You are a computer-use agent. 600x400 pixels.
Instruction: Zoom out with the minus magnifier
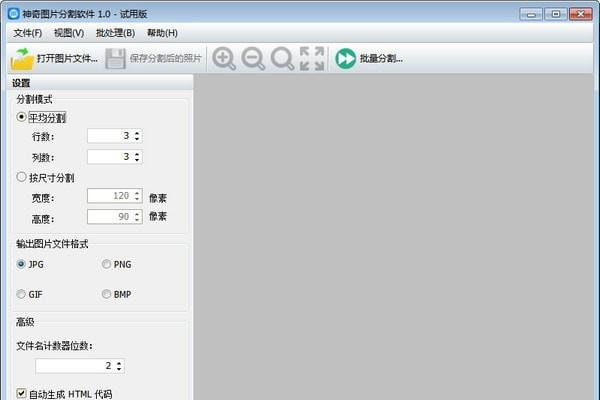tap(253, 59)
